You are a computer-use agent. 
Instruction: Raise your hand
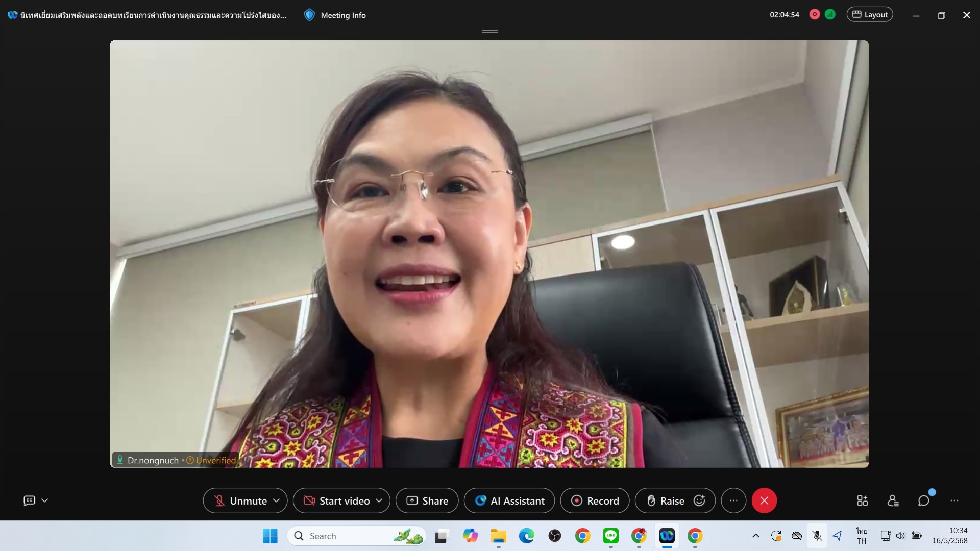(x=665, y=500)
